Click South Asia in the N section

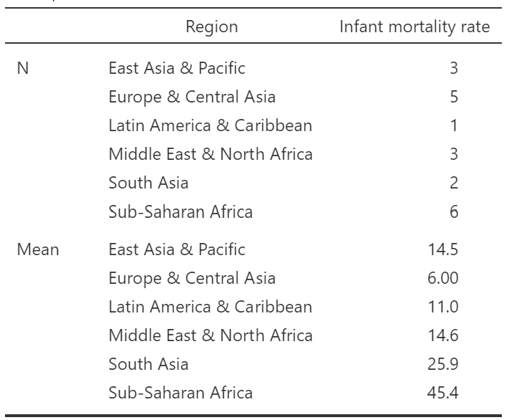point(148,183)
